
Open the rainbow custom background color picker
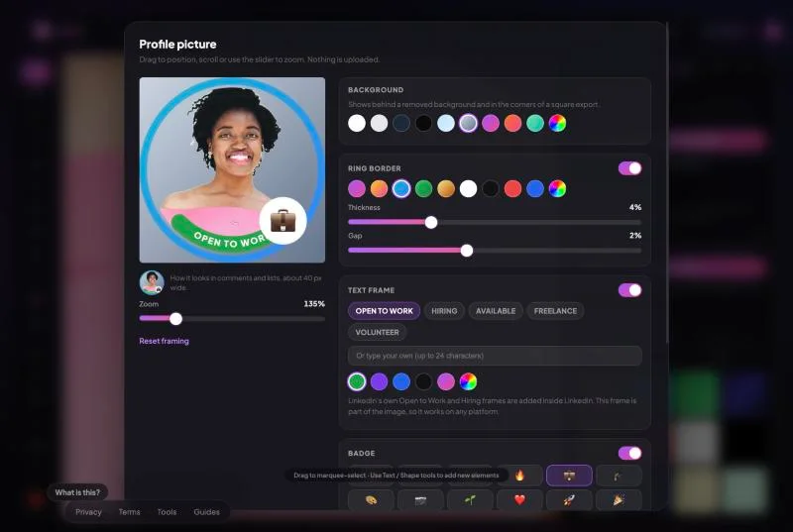coord(557,123)
